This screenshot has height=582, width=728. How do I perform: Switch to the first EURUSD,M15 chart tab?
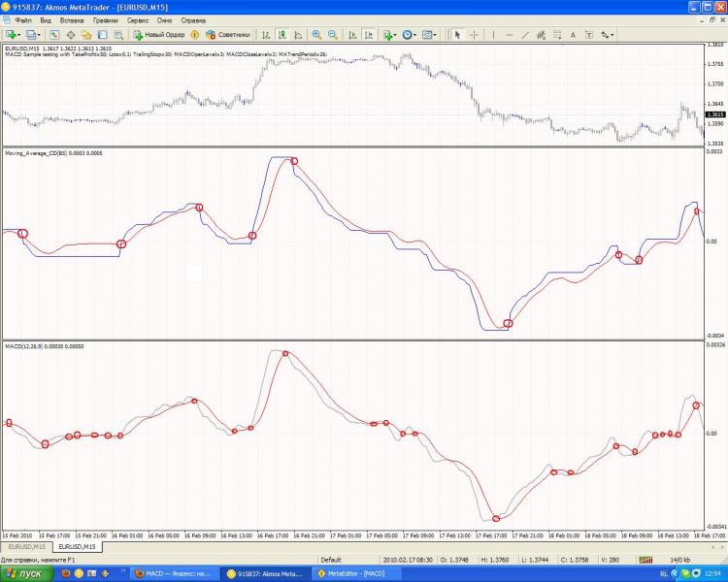pyautogui.click(x=25, y=547)
